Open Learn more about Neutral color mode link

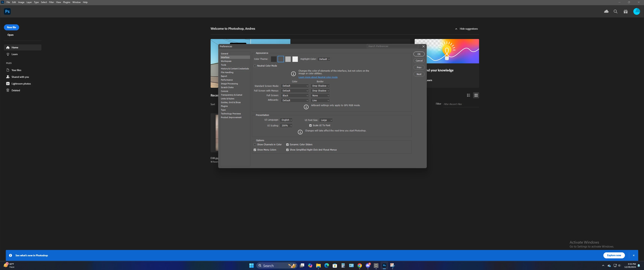pos(318,77)
